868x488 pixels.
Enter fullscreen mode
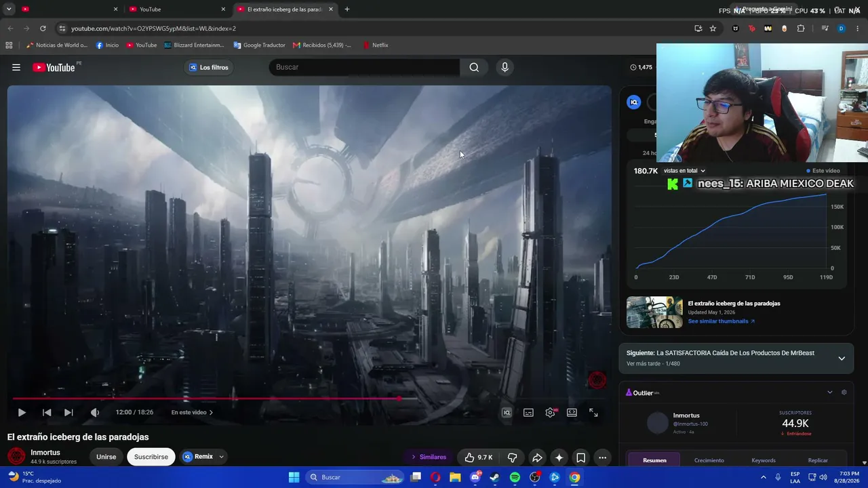593,412
